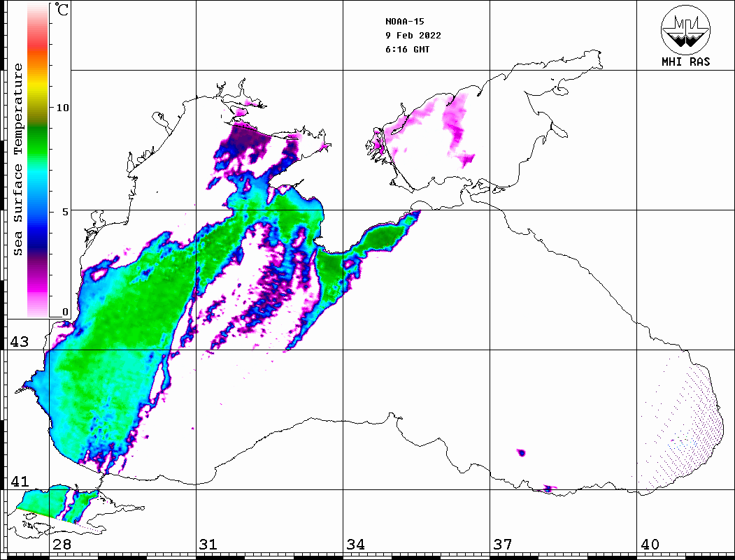This screenshot has width=735, height=560.
Task: Click longitude label 37
Action: pos(503,544)
